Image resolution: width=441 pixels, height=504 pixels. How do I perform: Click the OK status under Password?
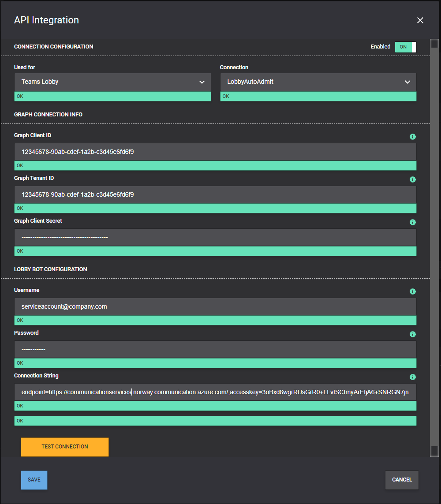215,363
